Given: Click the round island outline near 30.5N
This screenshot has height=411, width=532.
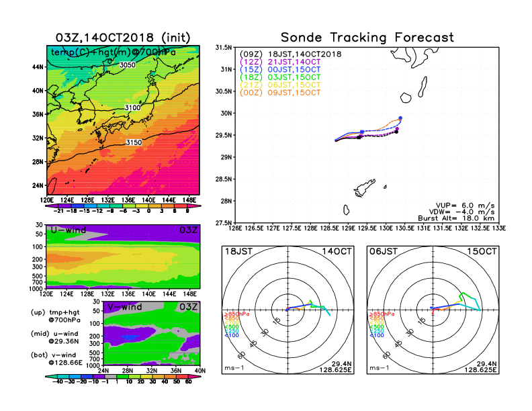Looking at the screenshot, I should click(x=406, y=98).
